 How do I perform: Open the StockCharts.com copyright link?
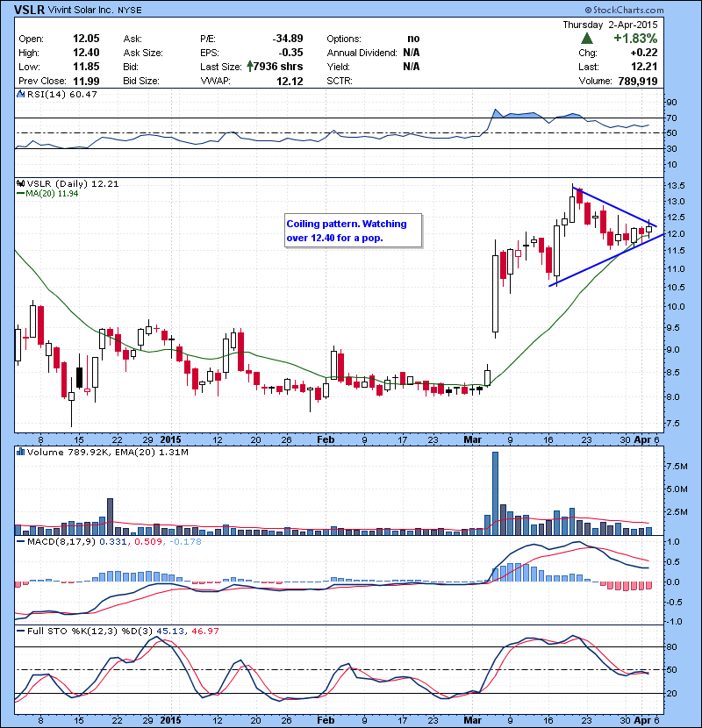pyautogui.click(x=624, y=10)
